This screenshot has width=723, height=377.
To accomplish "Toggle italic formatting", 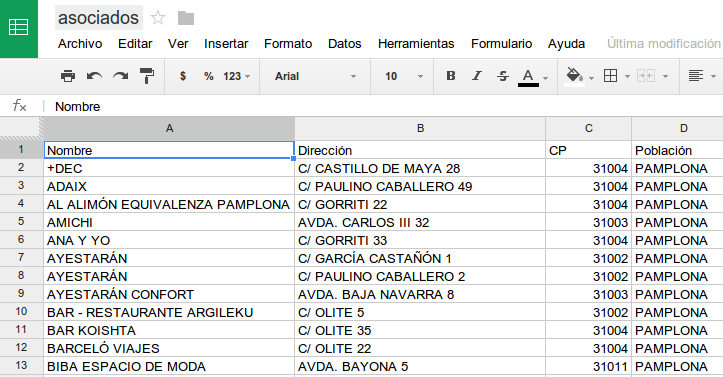I will pyautogui.click(x=477, y=76).
